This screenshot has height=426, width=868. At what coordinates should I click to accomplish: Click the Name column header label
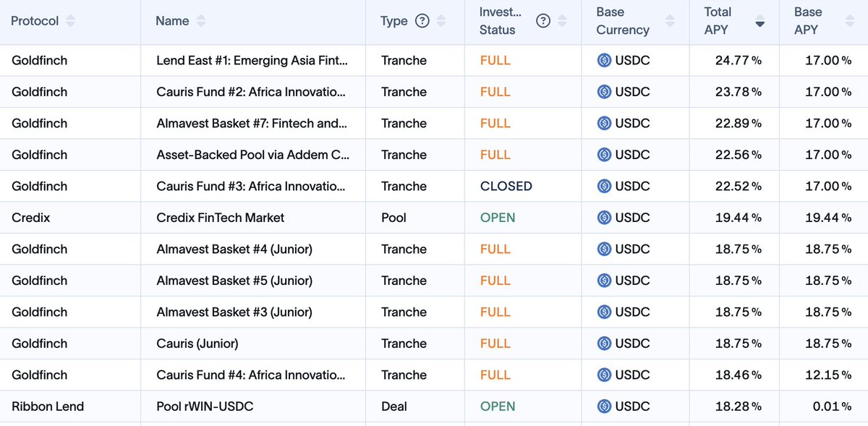[172, 21]
